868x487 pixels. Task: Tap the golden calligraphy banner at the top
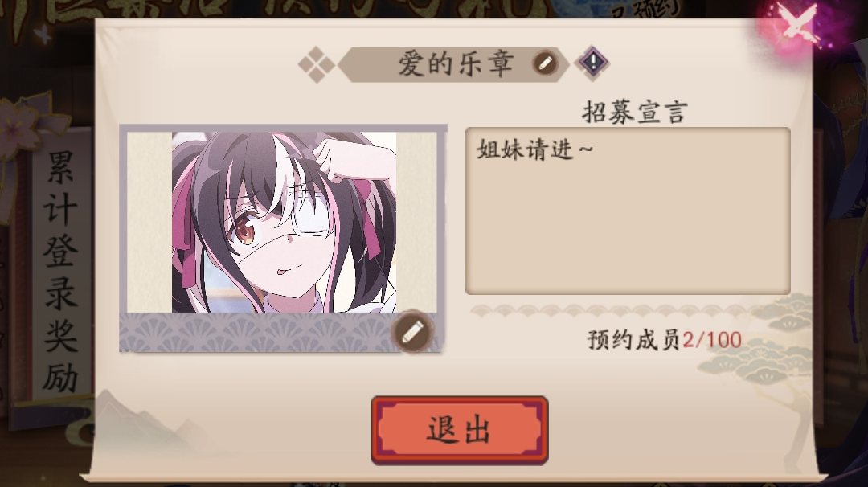[x=276, y=10]
